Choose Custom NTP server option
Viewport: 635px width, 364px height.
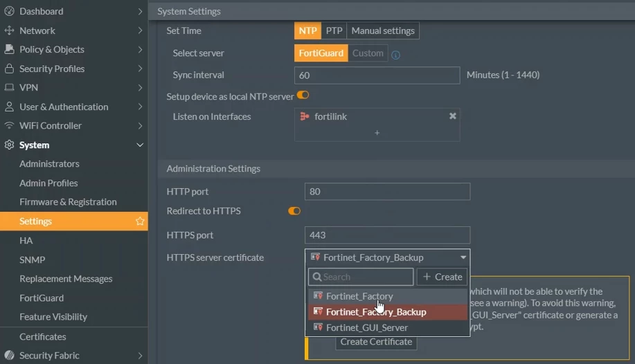click(x=368, y=53)
